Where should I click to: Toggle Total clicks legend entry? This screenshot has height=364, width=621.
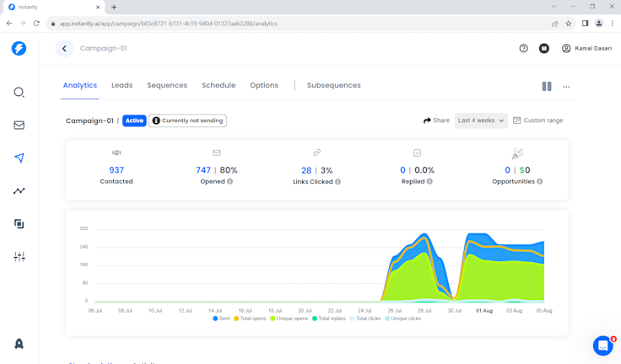(365, 318)
